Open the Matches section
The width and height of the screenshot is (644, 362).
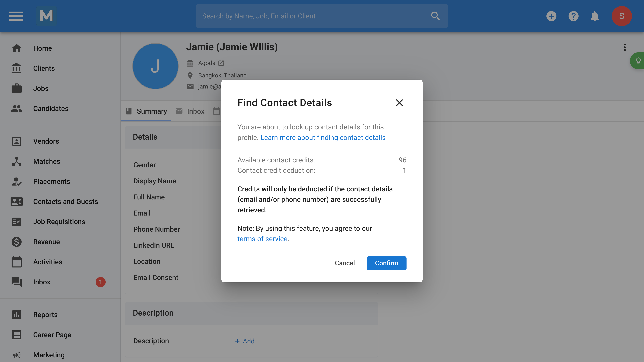[46, 161]
